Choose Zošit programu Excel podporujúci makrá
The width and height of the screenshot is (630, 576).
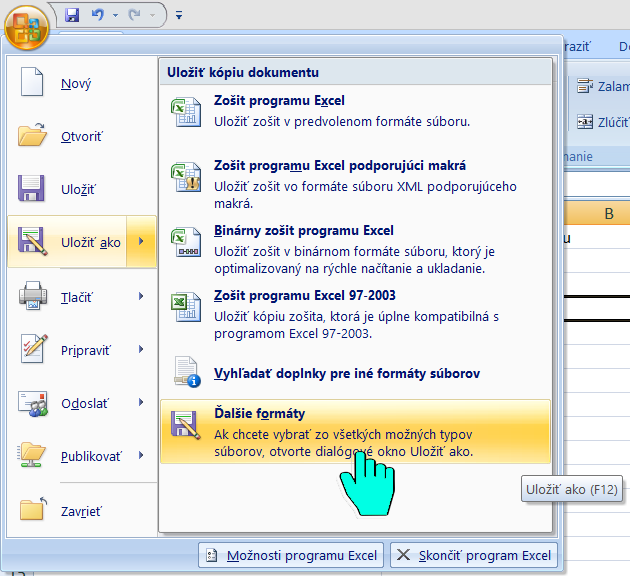point(355,184)
